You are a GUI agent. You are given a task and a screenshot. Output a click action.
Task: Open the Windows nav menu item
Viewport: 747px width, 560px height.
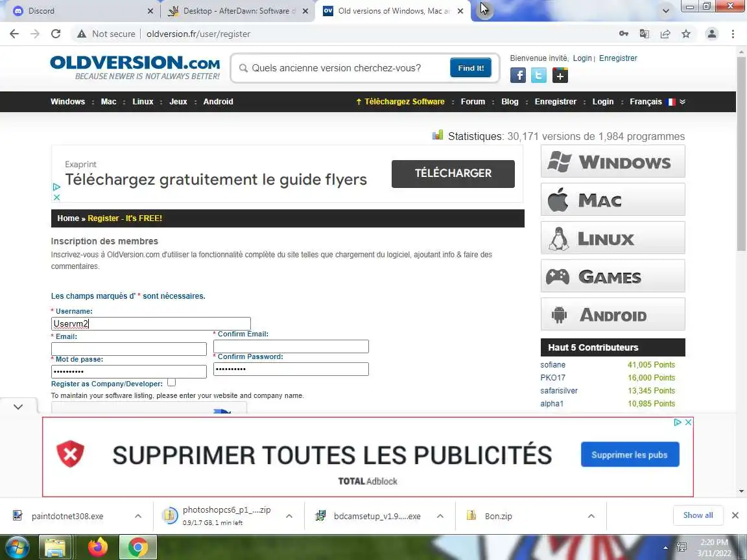tap(67, 102)
